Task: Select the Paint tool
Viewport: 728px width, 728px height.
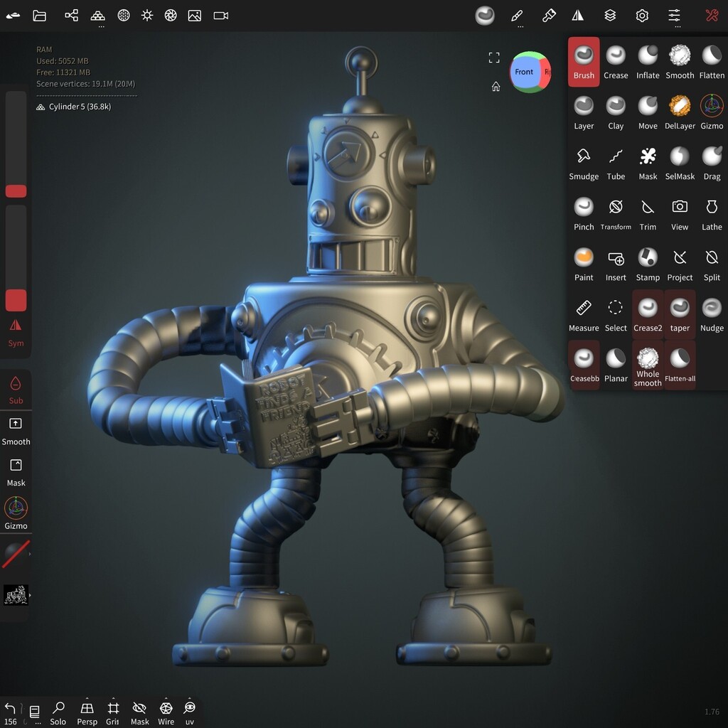Action: [584, 264]
